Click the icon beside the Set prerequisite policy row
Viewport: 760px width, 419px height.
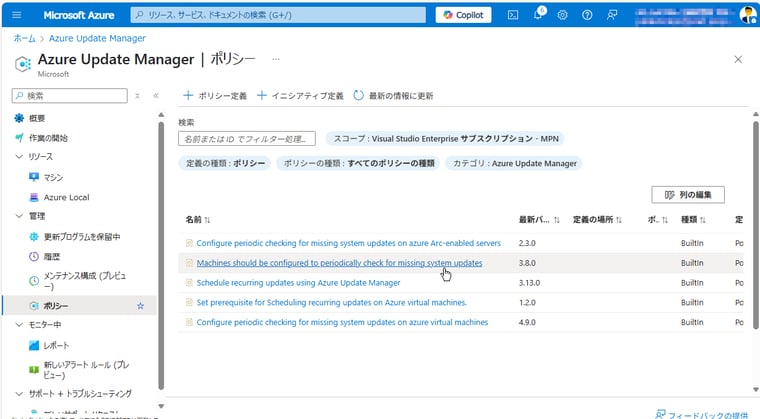pyautogui.click(x=189, y=303)
